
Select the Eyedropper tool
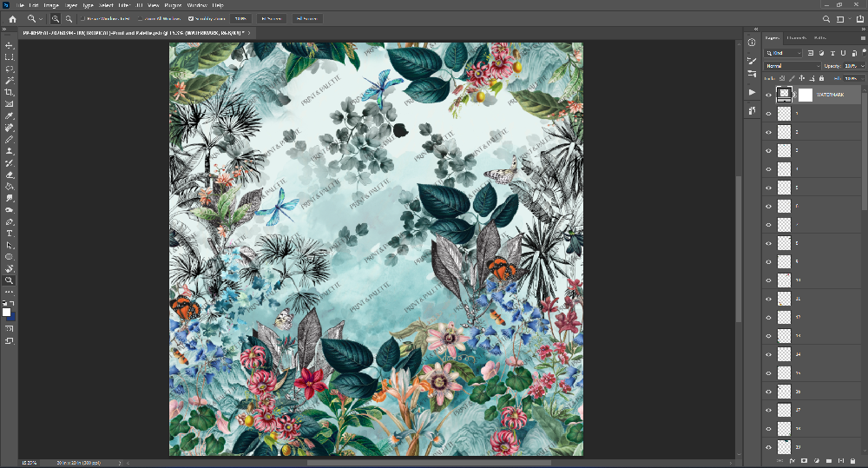point(9,116)
